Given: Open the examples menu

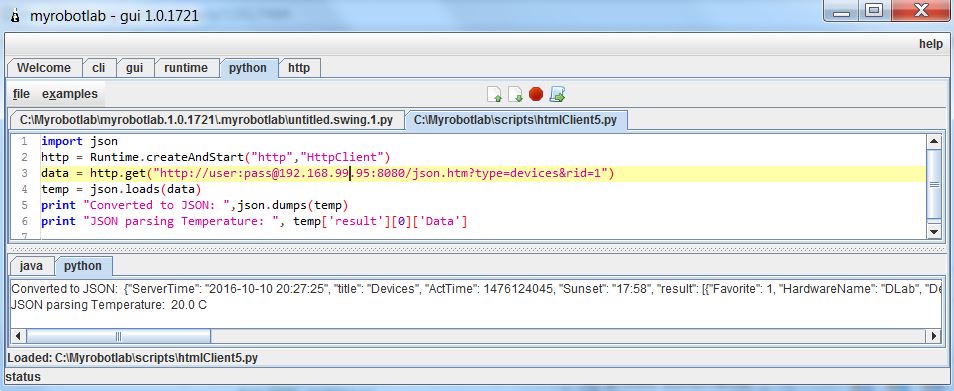Looking at the screenshot, I should [x=70, y=94].
